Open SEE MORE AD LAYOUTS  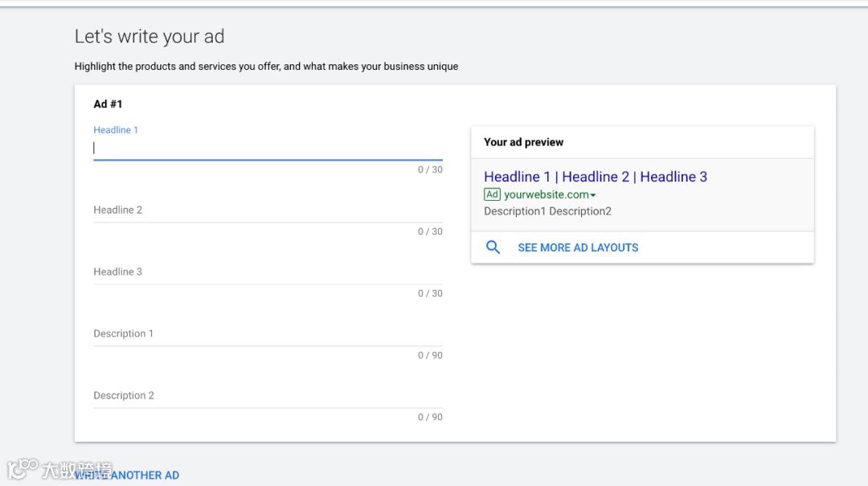pyautogui.click(x=578, y=247)
